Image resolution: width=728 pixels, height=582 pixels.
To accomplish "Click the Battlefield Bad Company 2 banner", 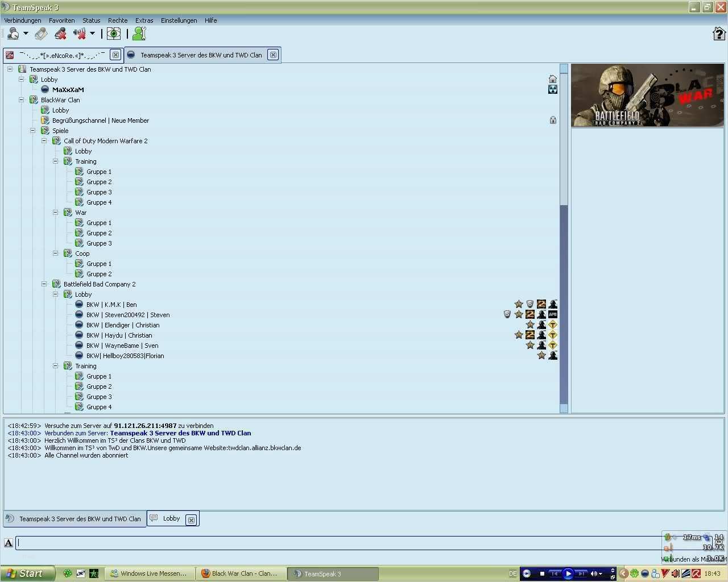I will [648, 95].
